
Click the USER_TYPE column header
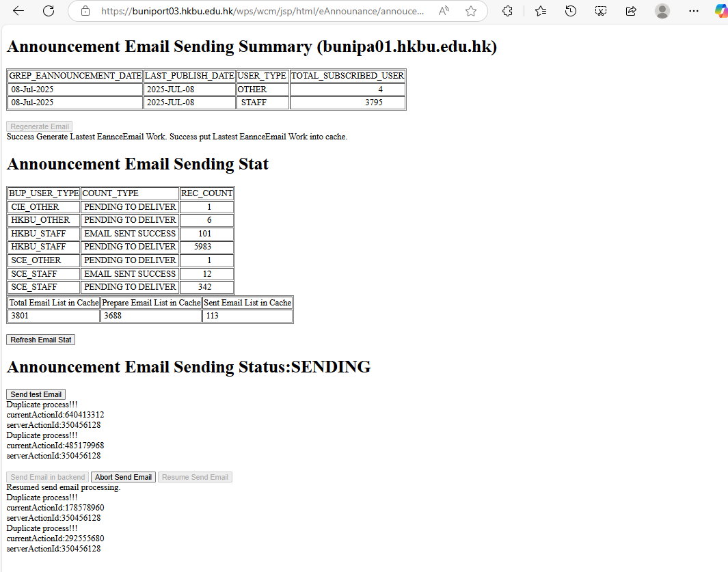pos(262,76)
